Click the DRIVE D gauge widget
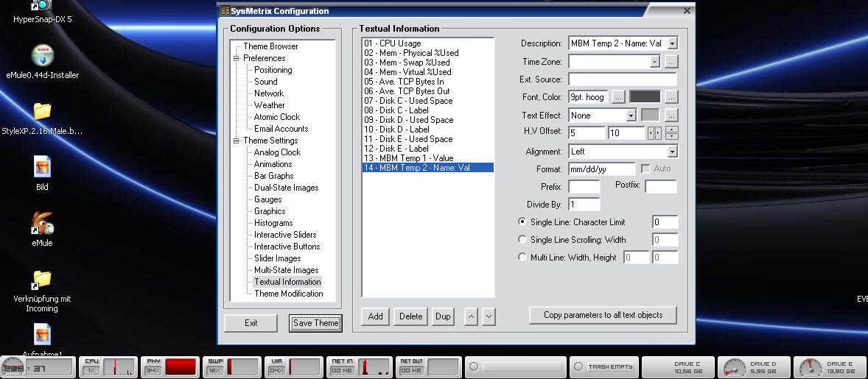The width and height of the screenshot is (868, 379). [x=755, y=366]
